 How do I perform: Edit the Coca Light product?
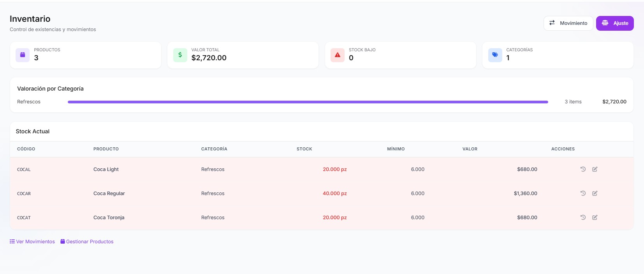[x=595, y=169]
